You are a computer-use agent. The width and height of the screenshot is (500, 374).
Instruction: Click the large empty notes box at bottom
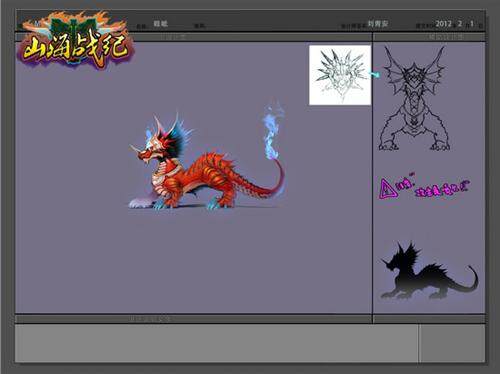pos(217,344)
